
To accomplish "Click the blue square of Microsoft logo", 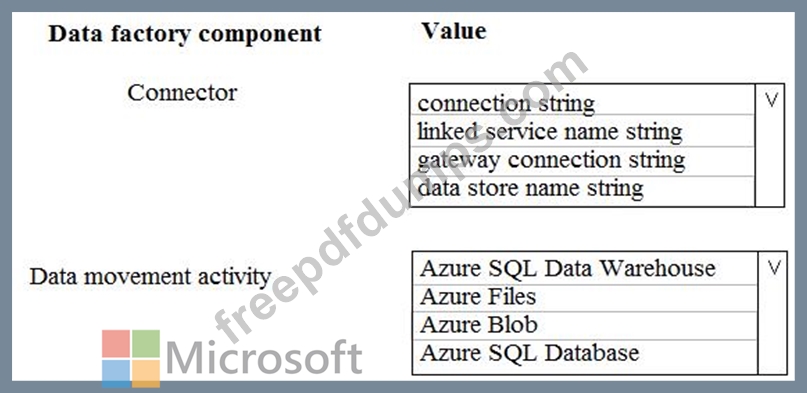I will pos(115,373).
